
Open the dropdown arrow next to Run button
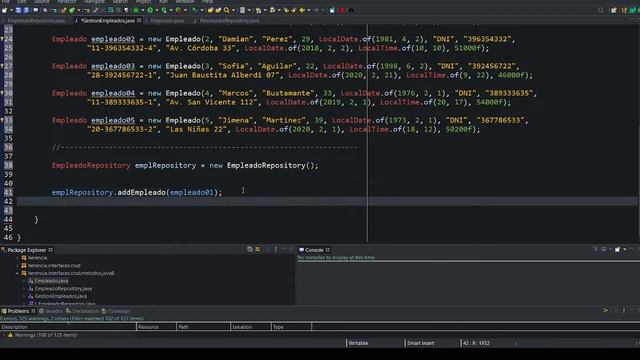click(157, 10)
